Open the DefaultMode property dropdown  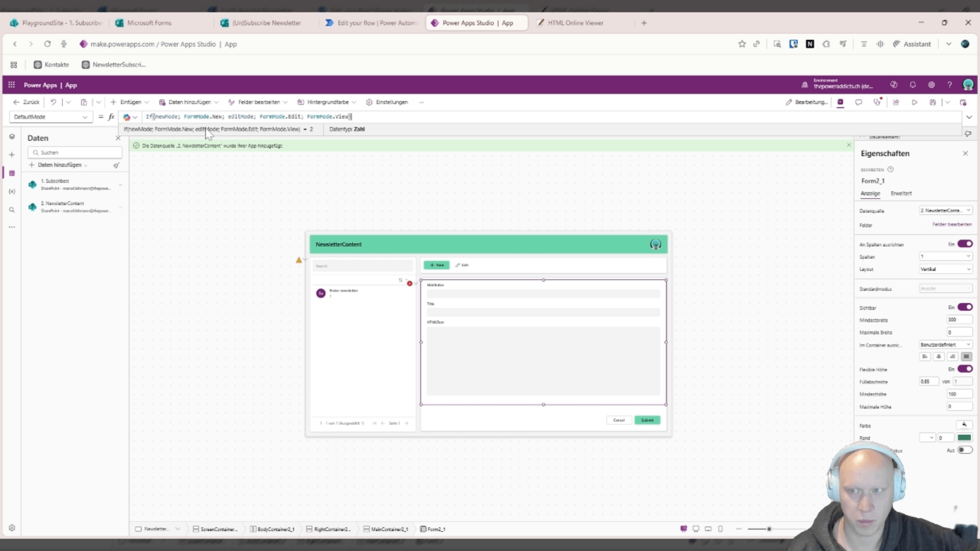[51, 117]
